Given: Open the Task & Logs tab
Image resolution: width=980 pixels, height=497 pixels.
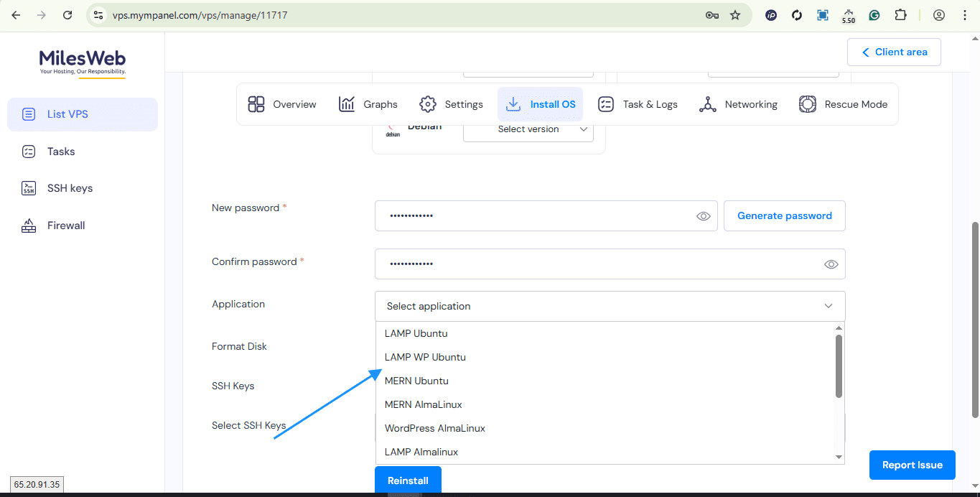Looking at the screenshot, I should 638,104.
